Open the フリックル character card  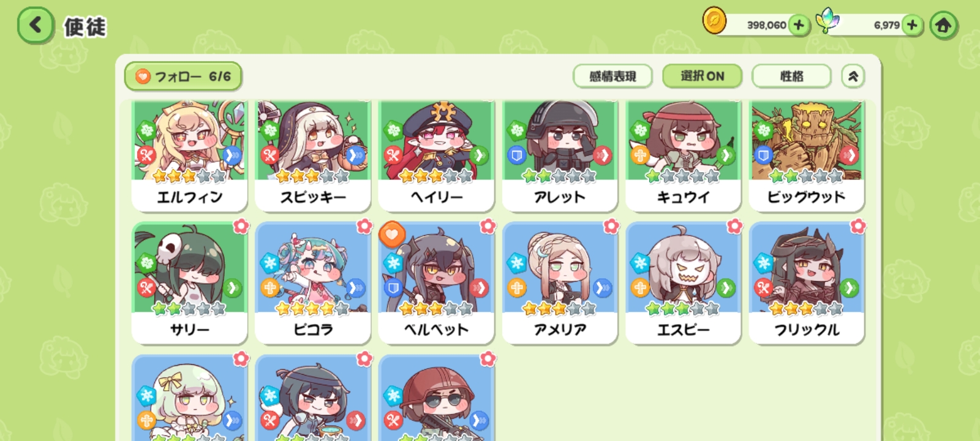(x=806, y=283)
